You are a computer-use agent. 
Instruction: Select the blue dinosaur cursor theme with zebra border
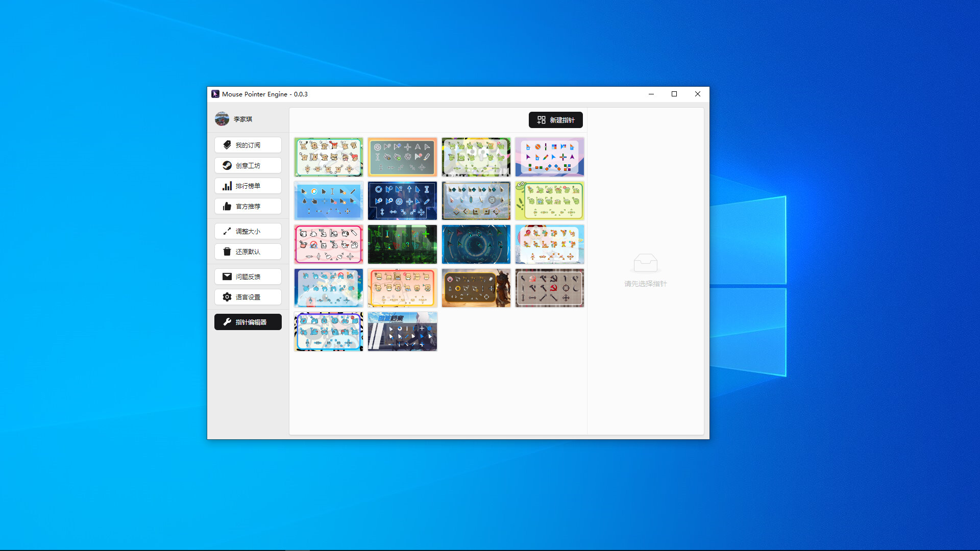pos(329,332)
